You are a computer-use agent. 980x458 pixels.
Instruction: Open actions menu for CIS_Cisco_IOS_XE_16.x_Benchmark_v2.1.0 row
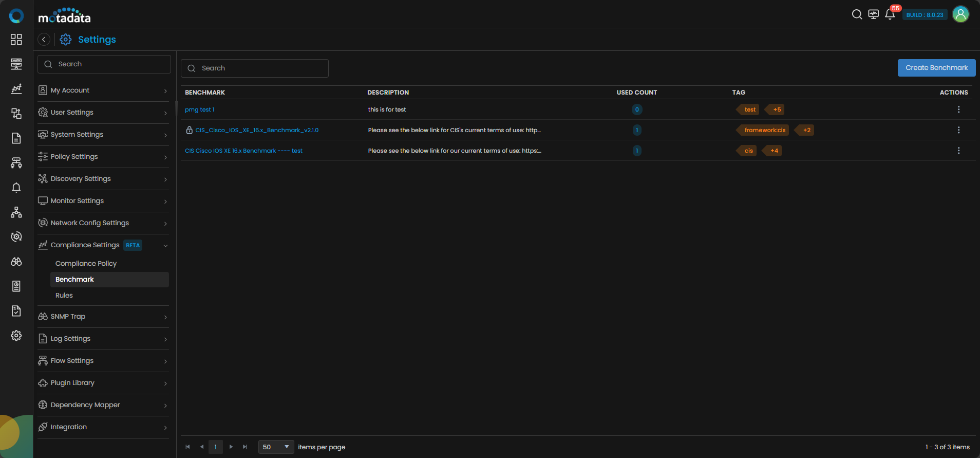958,130
